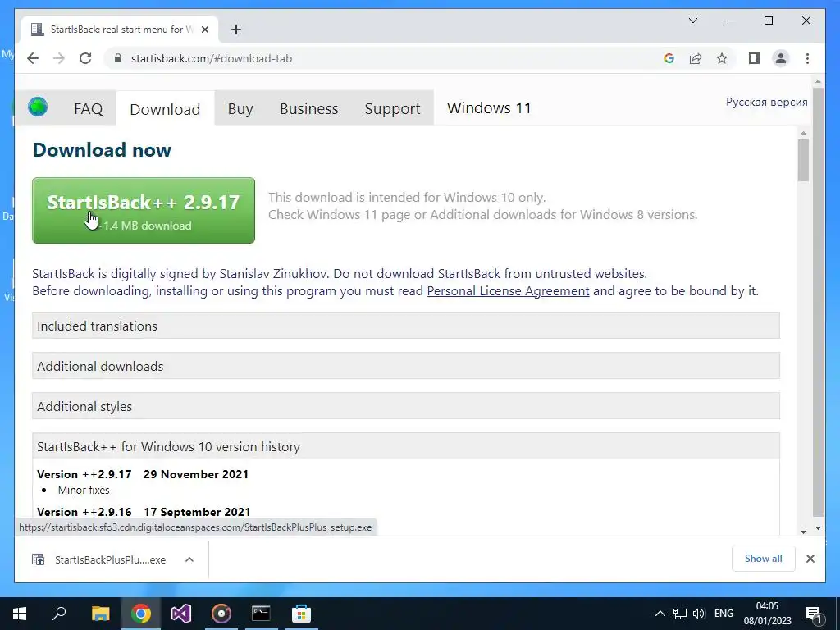This screenshot has height=630, width=840.
Task: Reload the StartIsBack page
Action: click(85, 58)
